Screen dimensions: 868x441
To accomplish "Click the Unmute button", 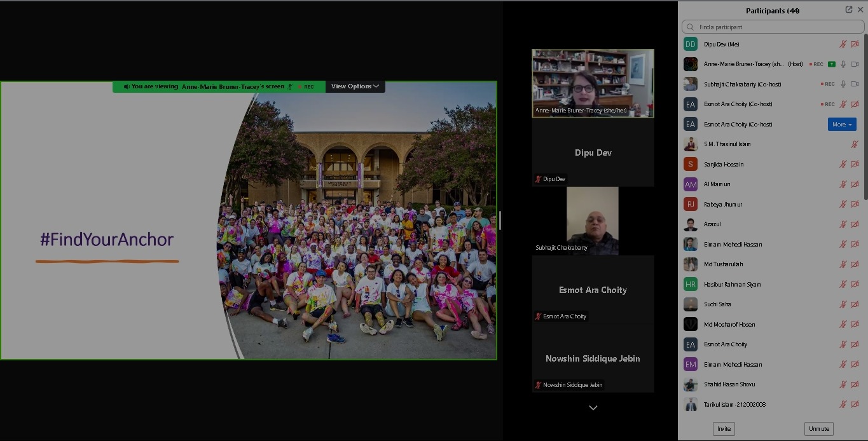I will click(818, 429).
